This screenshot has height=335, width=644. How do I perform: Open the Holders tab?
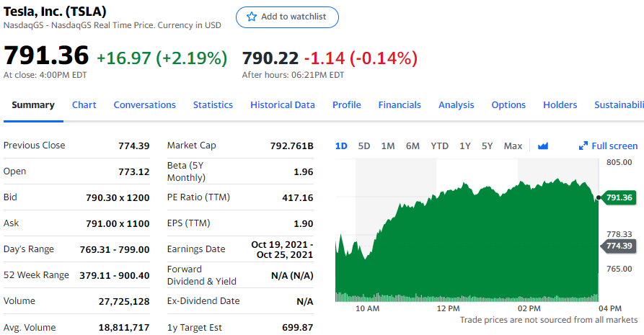[560, 104]
